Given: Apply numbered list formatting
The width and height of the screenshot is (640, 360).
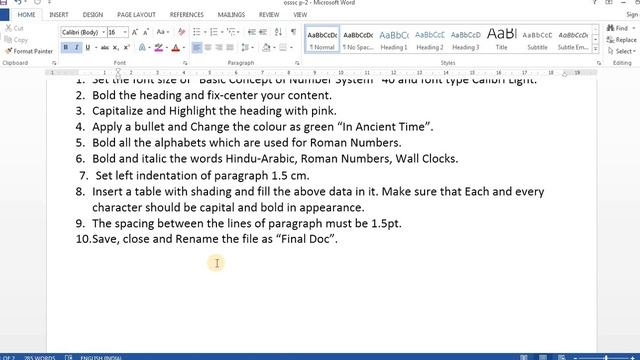Looking at the screenshot, I should [213, 32].
